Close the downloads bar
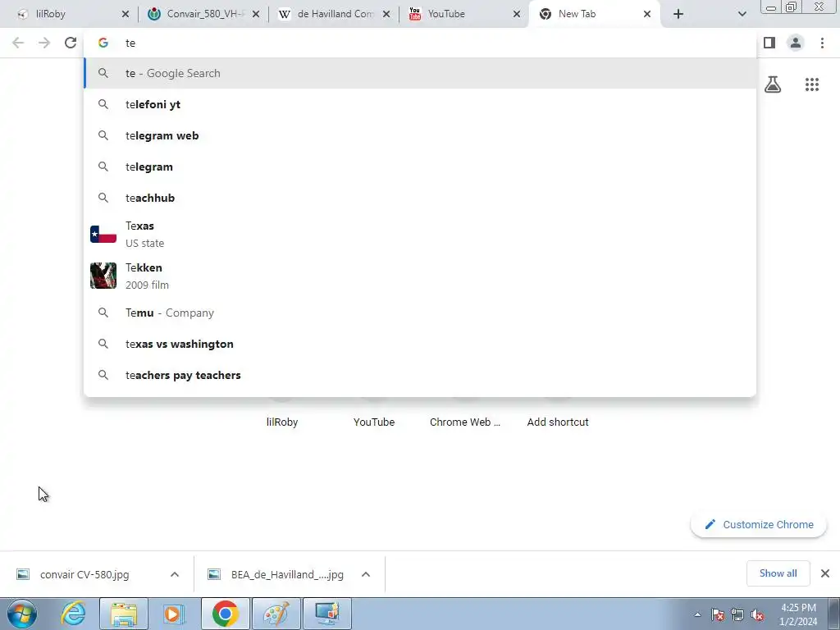Image resolution: width=840 pixels, height=630 pixels. [x=825, y=573]
